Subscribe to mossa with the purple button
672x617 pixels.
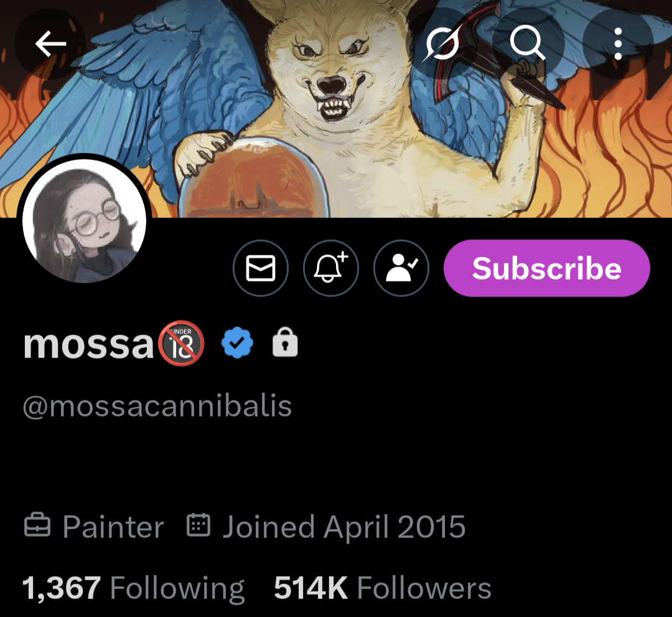click(547, 268)
